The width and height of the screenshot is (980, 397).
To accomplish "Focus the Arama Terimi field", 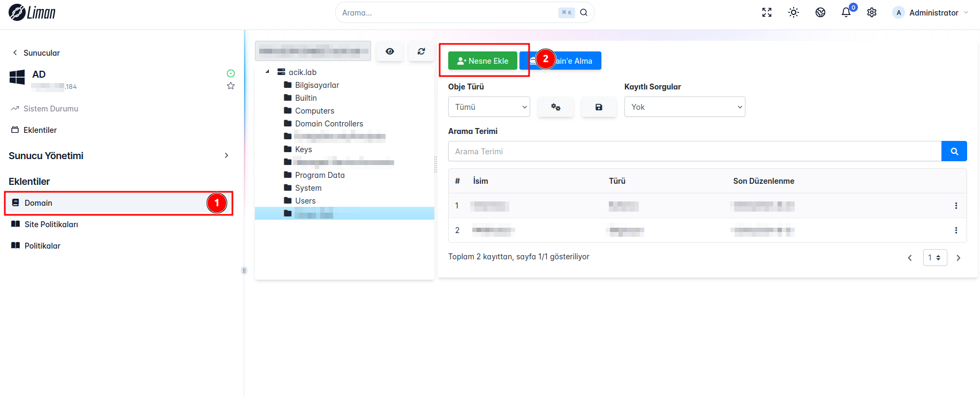I will tap(695, 151).
